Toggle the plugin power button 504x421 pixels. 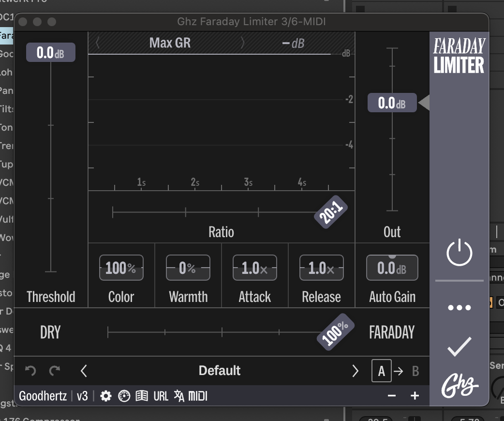459,252
